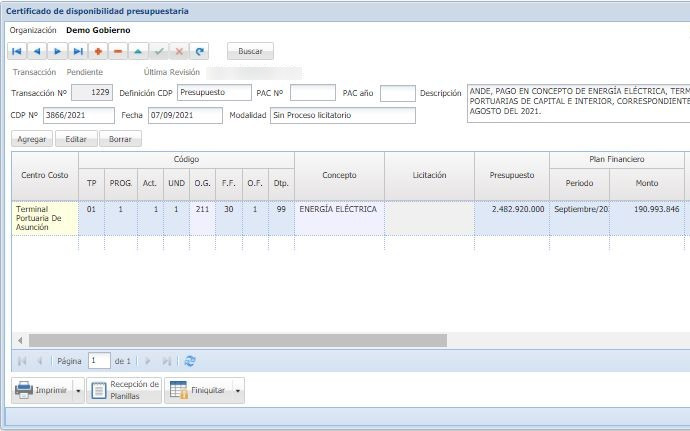Screen dimensions: 690x431
Task: Refresh grid with pager reload icon
Action: click(190, 361)
